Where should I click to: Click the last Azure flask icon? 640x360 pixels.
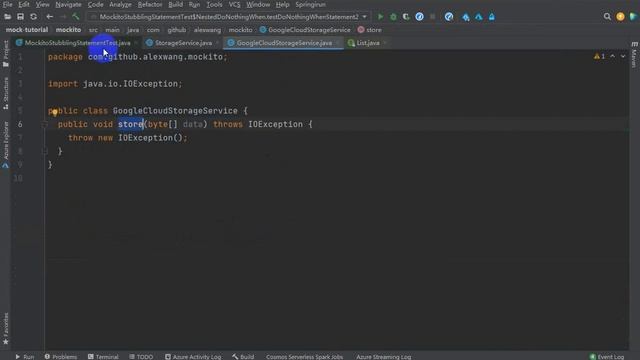tap(491, 17)
